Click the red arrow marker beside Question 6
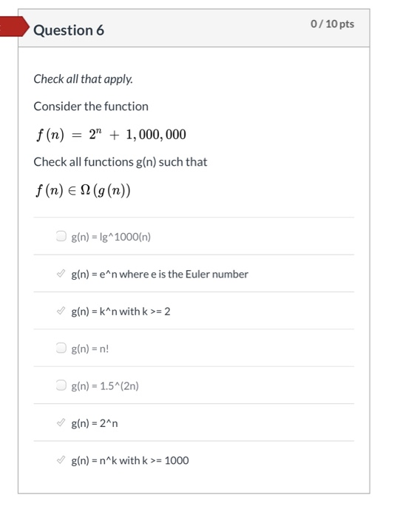Image resolution: width=420 pixels, height=518 pixels. coord(15,27)
